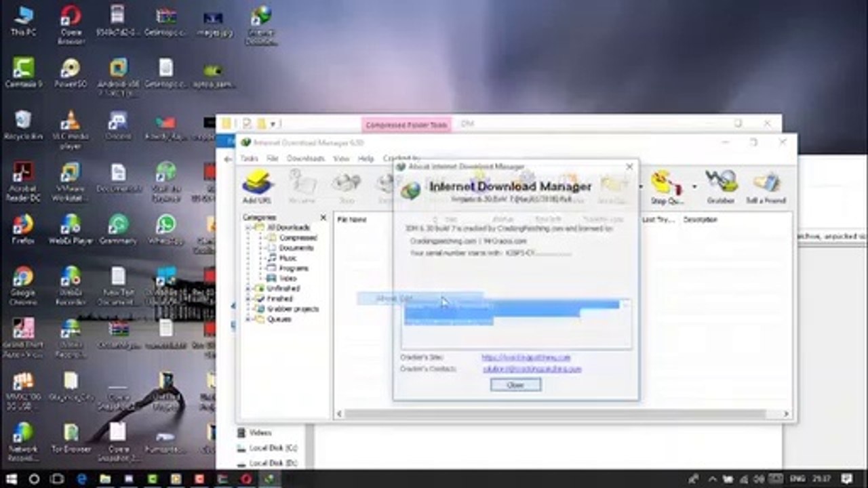Open the Camtasia 9 desktop shortcut
This screenshot has width=868, height=488.
click(23, 72)
